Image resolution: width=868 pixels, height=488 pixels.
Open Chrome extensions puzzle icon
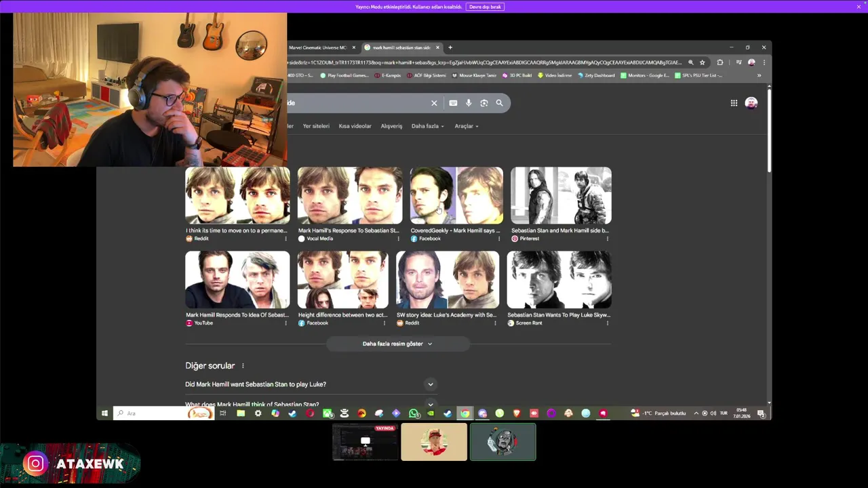[720, 62]
